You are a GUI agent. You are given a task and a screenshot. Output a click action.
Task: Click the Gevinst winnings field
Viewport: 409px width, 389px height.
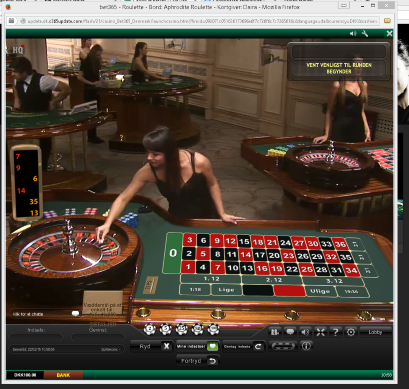tap(98, 337)
